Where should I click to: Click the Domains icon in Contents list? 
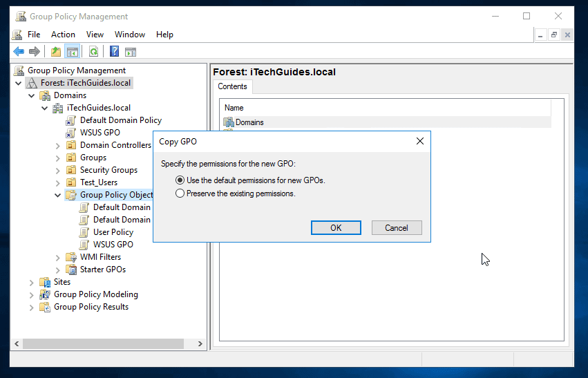pyautogui.click(x=229, y=122)
